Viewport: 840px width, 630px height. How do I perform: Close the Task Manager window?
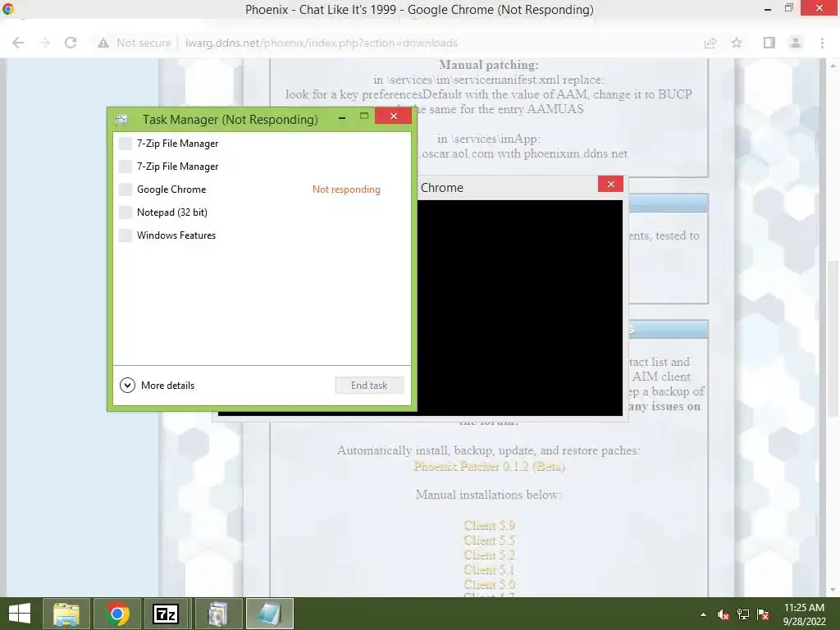pos(393,116)
